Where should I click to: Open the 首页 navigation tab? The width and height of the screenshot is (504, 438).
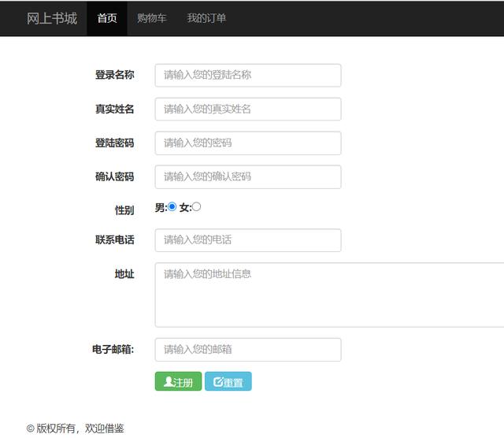pos(107,18)
